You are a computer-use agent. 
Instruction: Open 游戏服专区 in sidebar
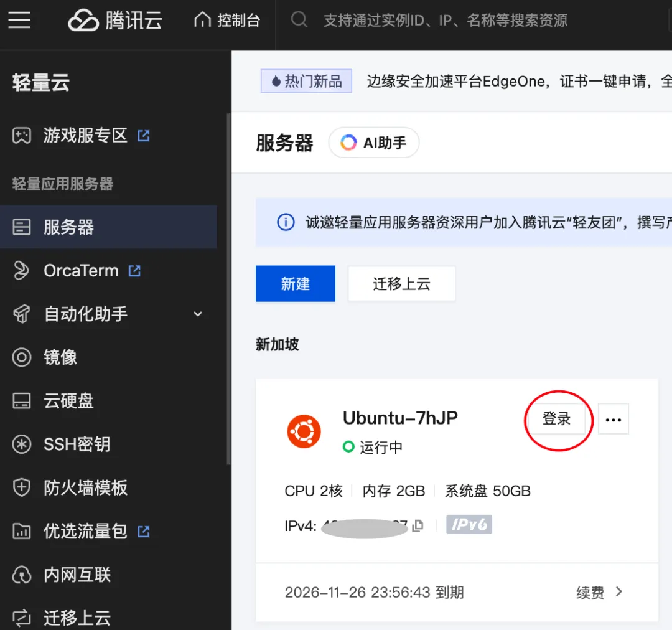pyautogui.click(x=85, y=136)
